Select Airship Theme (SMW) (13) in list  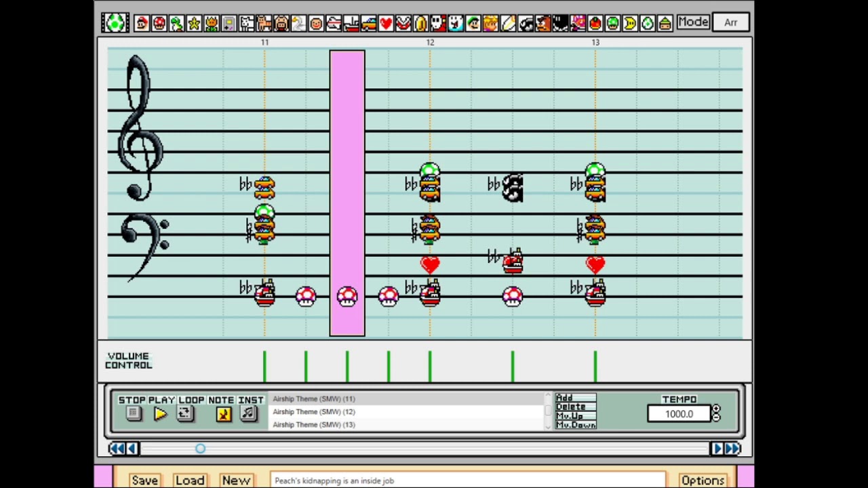click(407, 424)
